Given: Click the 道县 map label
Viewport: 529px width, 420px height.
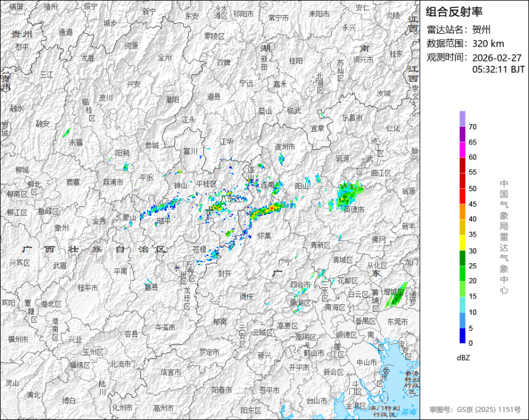Looking at the screenshot, I should (213, 97).
